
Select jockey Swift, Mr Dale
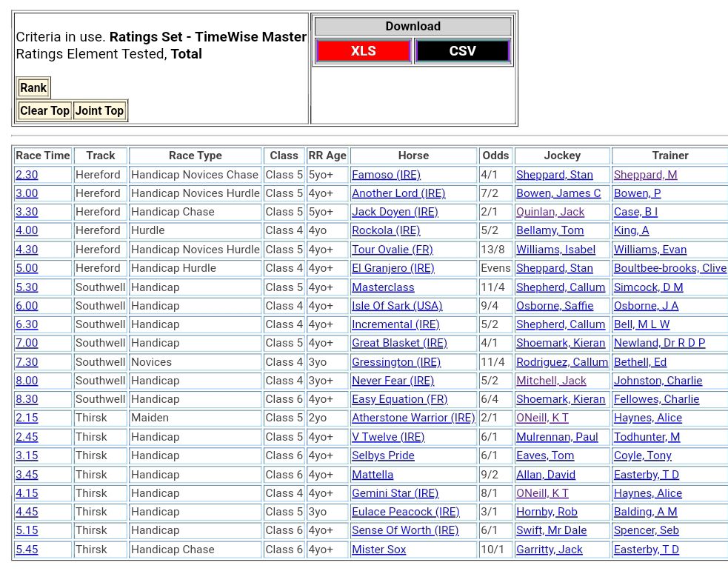pyautogui.click(x=551, y=530)
